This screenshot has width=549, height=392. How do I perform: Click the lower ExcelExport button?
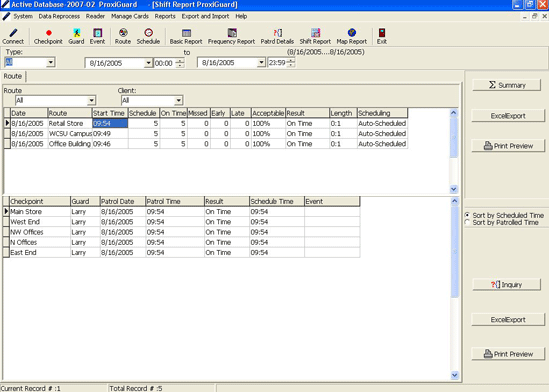click(508, 320)
